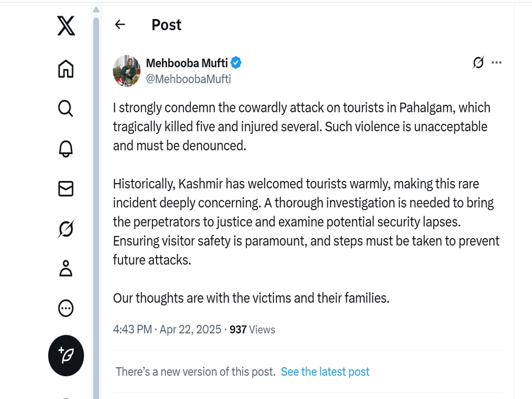
Task: Click the @MehboobaMufti handle
Action: [x=188, y=79]
